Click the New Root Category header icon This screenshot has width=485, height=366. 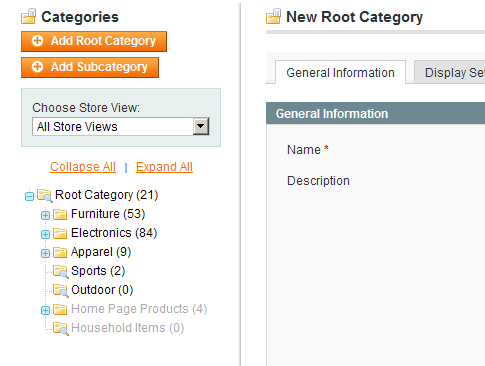[274, 16]
